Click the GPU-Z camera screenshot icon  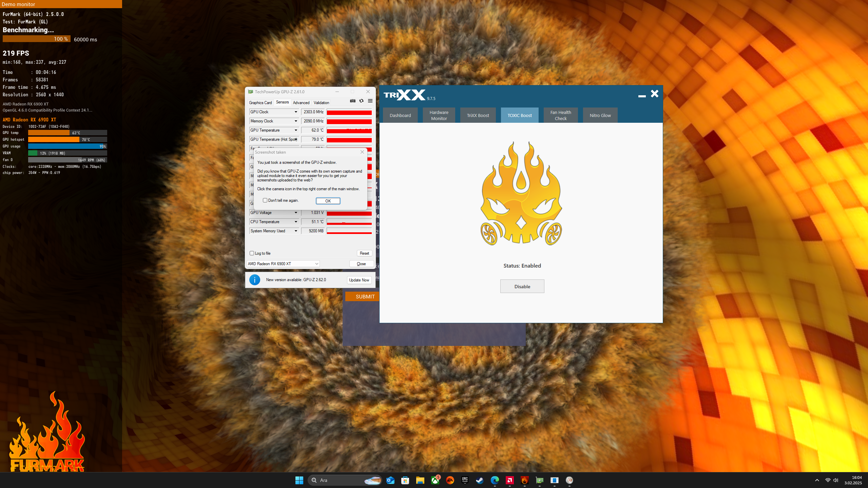tap(353, 101)
